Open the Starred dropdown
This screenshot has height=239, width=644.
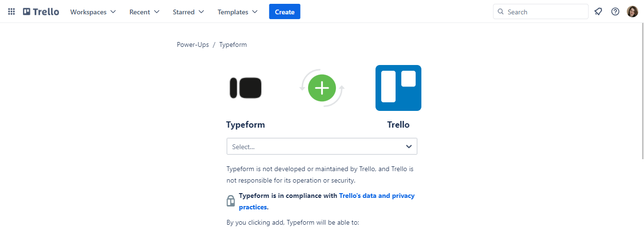[x=188, y=12]
